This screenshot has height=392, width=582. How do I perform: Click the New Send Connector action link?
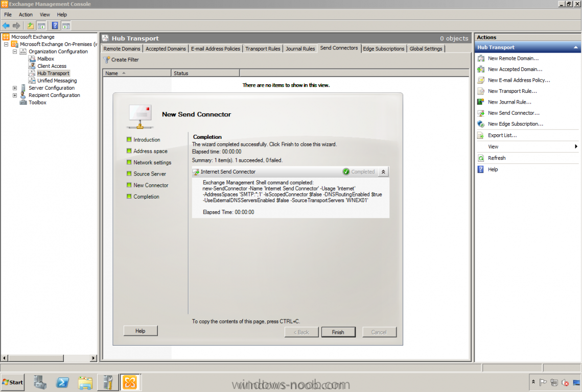514,113
